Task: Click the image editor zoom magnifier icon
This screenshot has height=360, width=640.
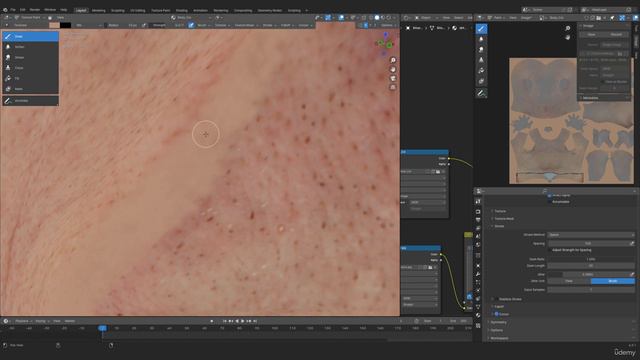Action: (x=568, y=28)
